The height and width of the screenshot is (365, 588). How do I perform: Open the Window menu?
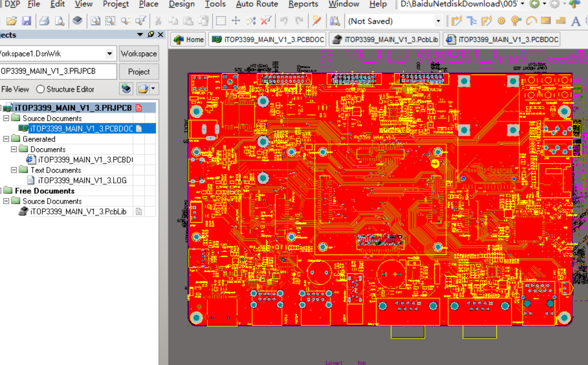pyautogui.click(x=344, y=4)
